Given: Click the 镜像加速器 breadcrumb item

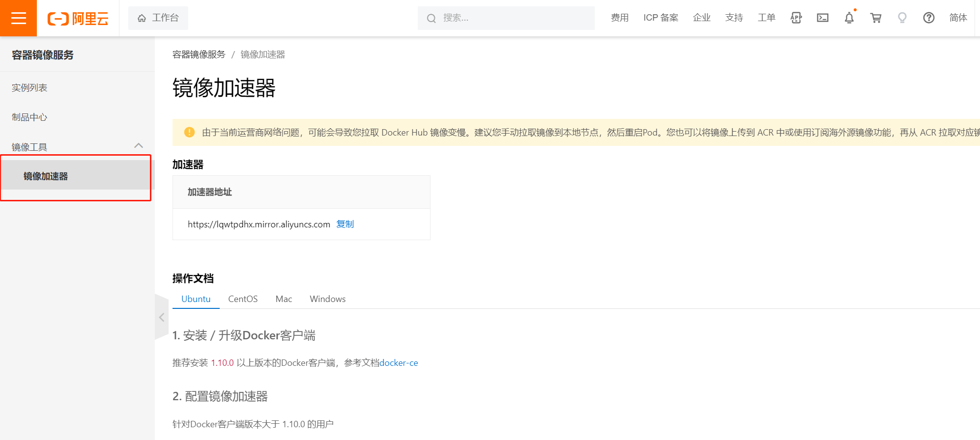Looking at the screenshot, I should 262,55.
